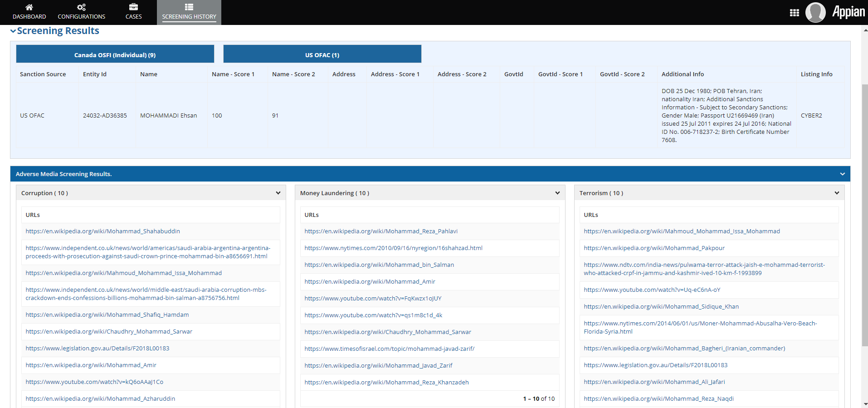Click the Additional Info column header

(x=683, y=74)
